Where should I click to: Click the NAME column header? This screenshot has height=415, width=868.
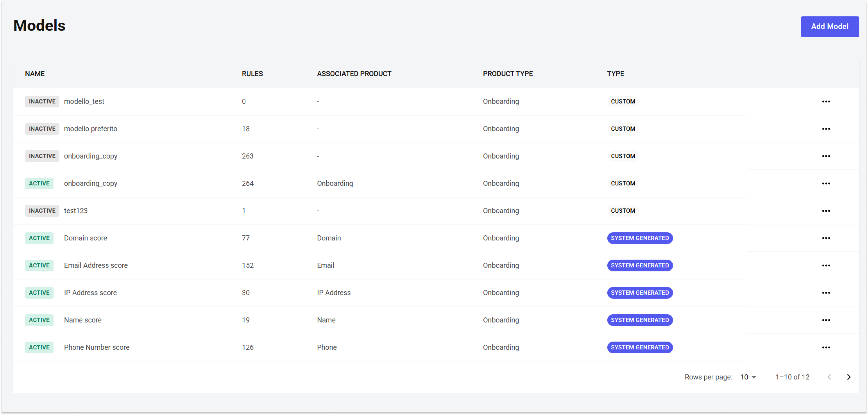35,74
